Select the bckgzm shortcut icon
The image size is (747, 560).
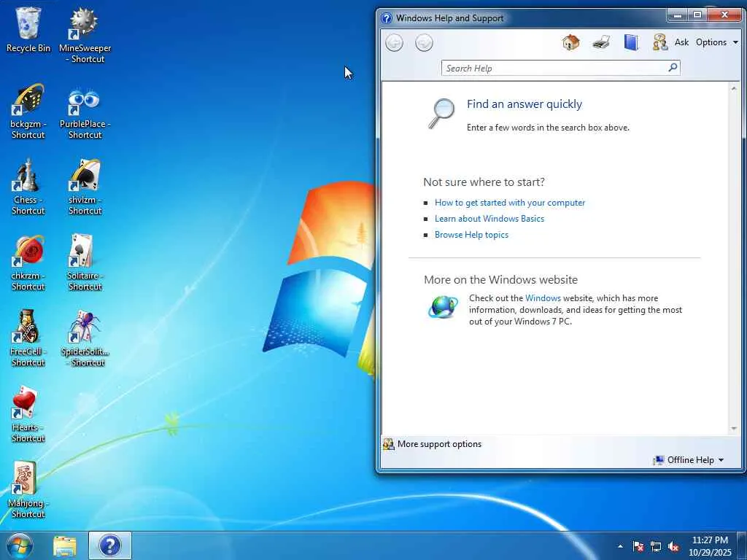click(x=28, y=111)
